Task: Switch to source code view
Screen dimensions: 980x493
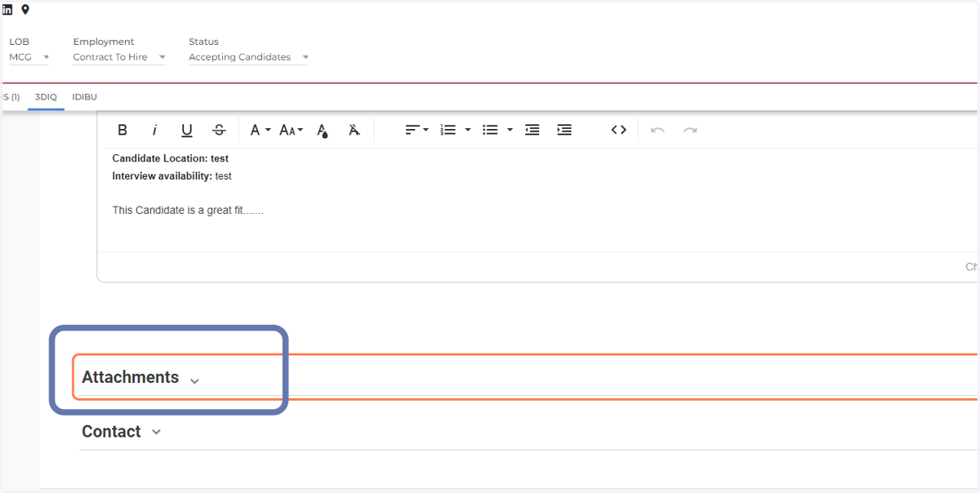Action: pos(619,130)
